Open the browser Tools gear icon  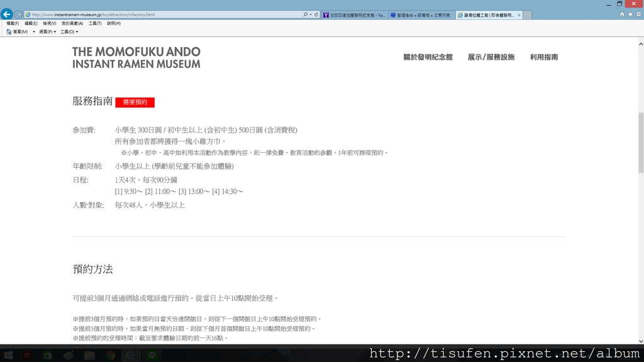coord(639,14)
